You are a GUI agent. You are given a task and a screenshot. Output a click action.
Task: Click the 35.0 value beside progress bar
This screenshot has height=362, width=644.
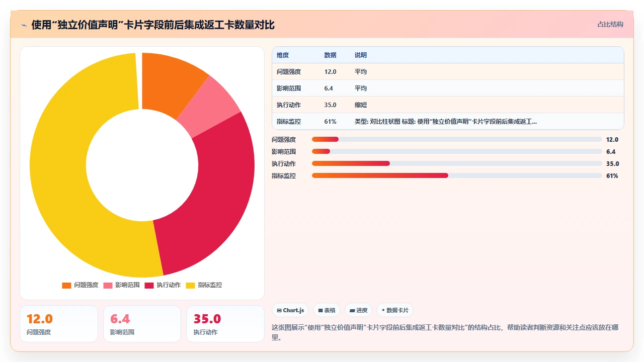[612, 163]
